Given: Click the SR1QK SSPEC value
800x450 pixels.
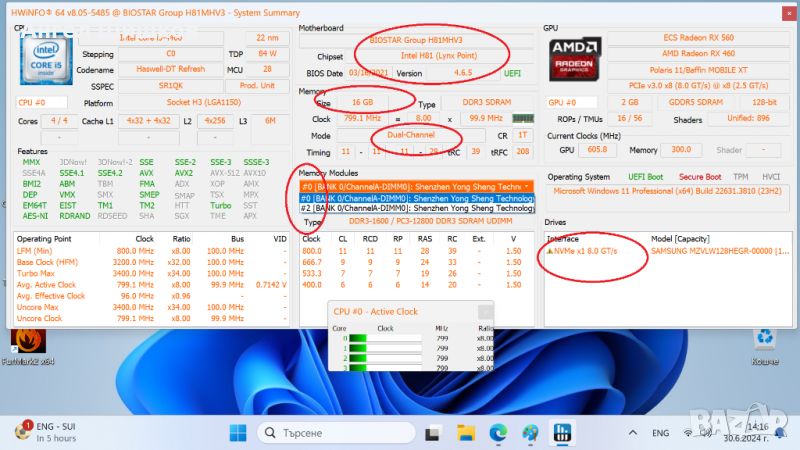Looking at the screenshot, I should pyautogui.click(x=170, y=86).
